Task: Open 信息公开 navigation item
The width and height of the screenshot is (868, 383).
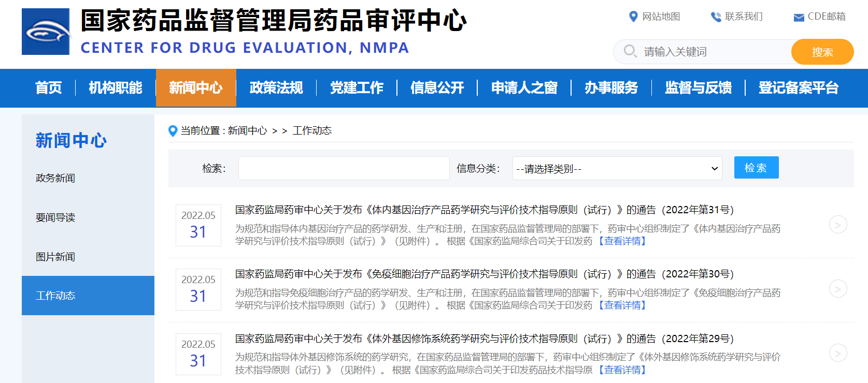Action: point(437,88)
